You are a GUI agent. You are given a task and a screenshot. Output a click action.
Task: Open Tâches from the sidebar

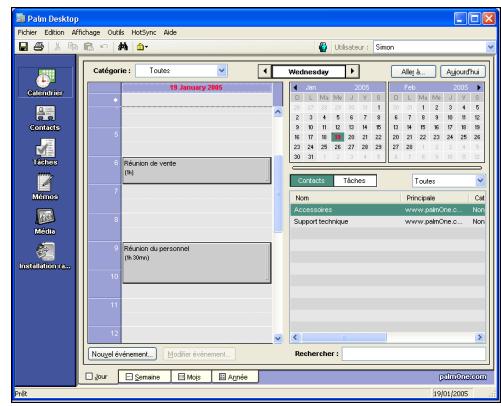click(45, 152)
